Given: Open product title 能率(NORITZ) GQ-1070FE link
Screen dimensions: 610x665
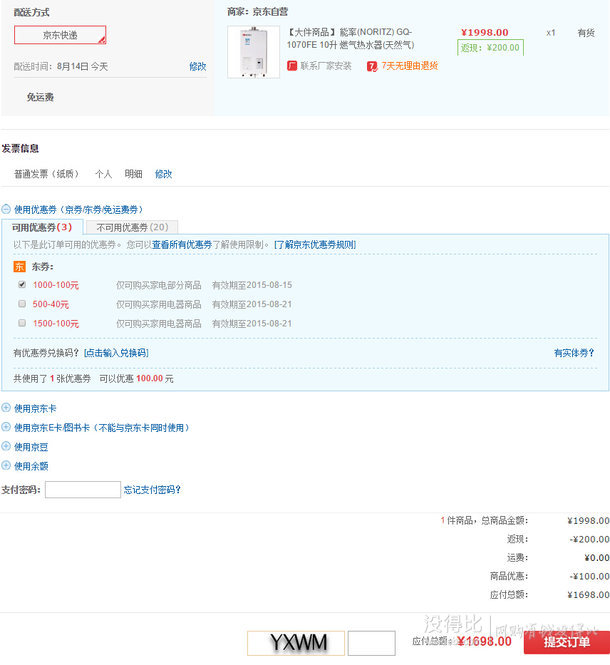Looking at the screenshot, I should coord(350,39).
